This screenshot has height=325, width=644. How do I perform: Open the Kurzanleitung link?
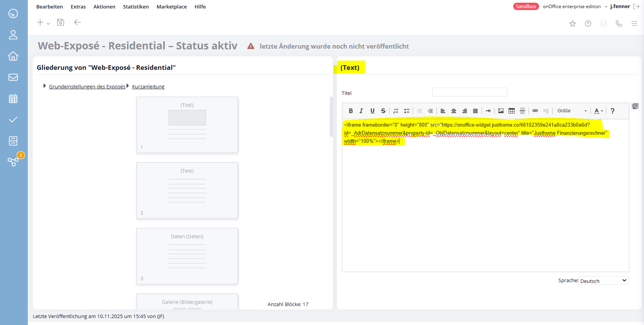coord(148,86)
